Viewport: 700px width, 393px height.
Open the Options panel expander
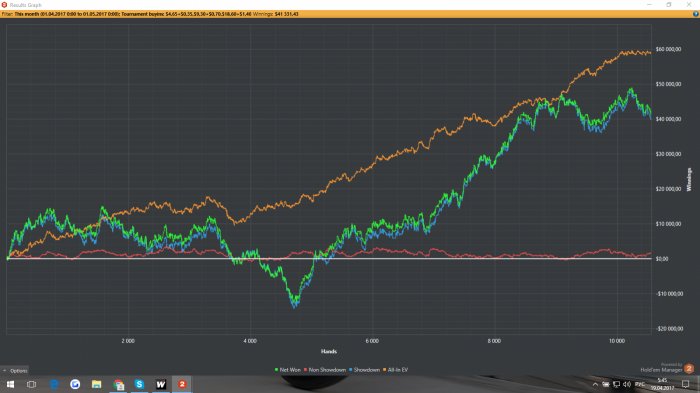[x=15, y=371]
